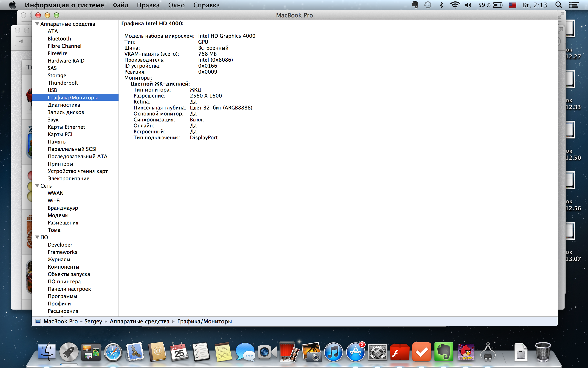
Task: Open Photo Booth icon in Dock
Action: click(289, 352)
